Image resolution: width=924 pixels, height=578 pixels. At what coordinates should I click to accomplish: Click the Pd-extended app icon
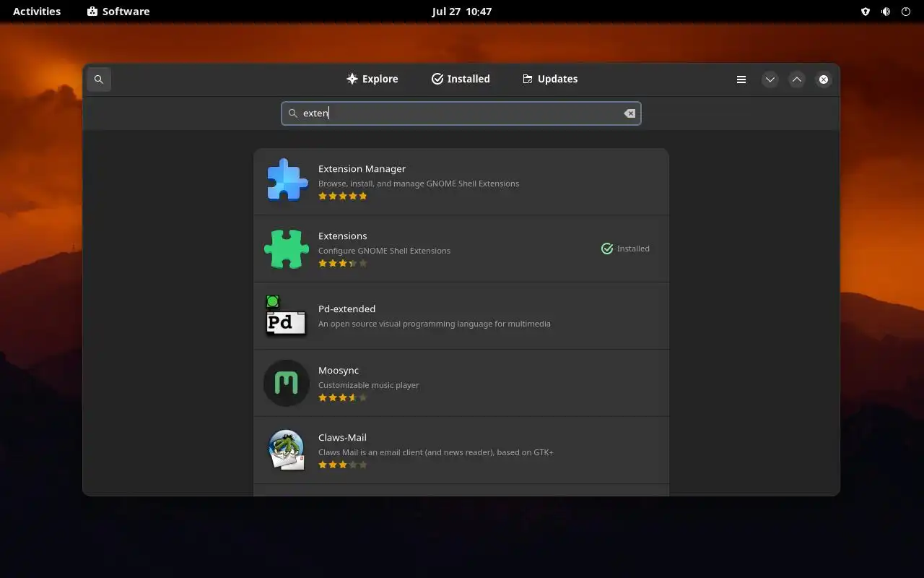287,316
